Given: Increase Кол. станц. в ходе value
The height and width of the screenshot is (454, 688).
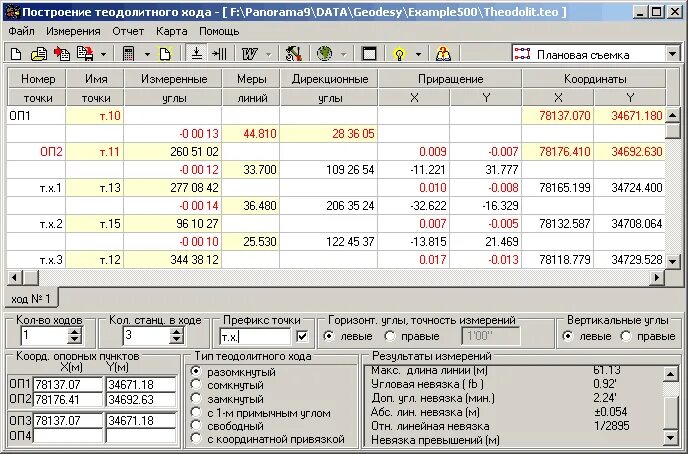Looking at the screenshot, I should point(176,332).
